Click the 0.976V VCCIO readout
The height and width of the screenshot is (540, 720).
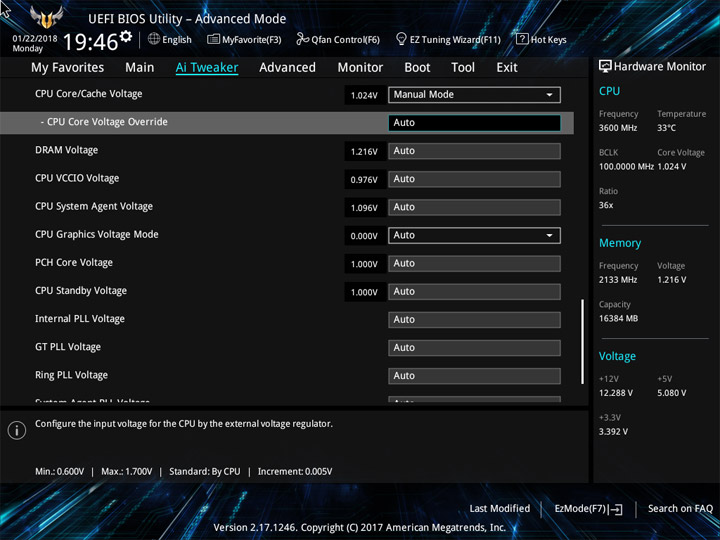(x=364, y=180)
